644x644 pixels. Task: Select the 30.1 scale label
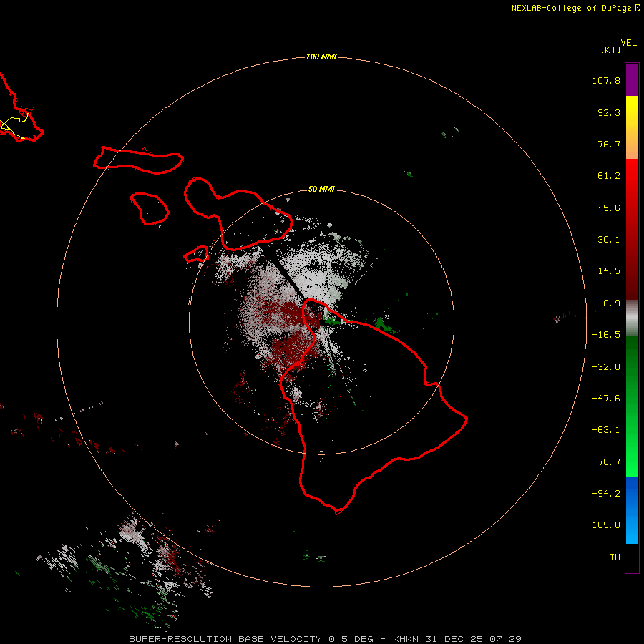tap(609, 240)
